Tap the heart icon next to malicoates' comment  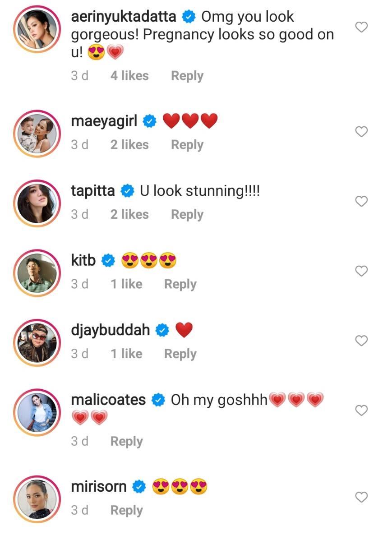click(x=361, y=410)
